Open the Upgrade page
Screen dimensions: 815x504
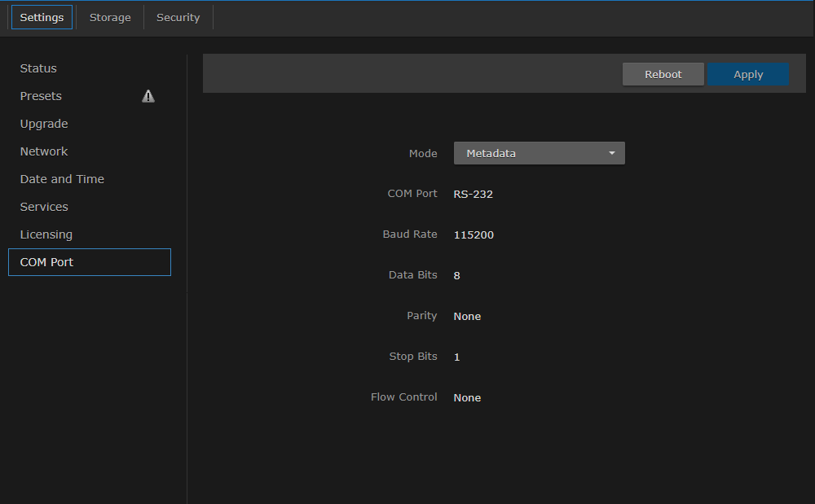coord(43,124)
